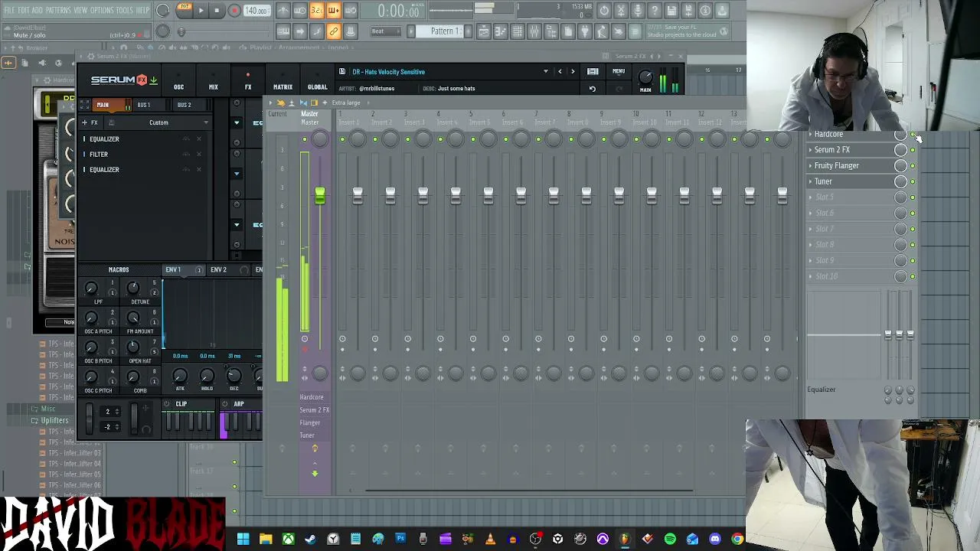Start playback with the Play button
The width and height of the screenshot is (980, 551).
201,11
